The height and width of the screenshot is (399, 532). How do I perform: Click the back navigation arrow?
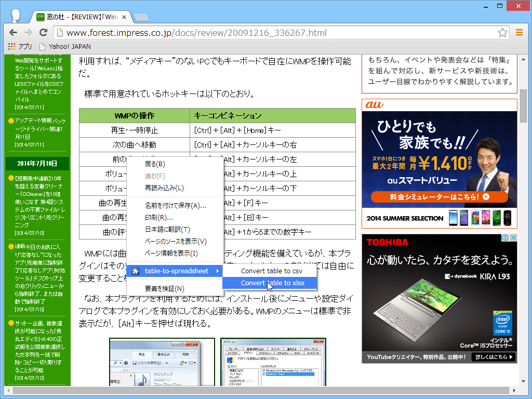pos(13,32)
